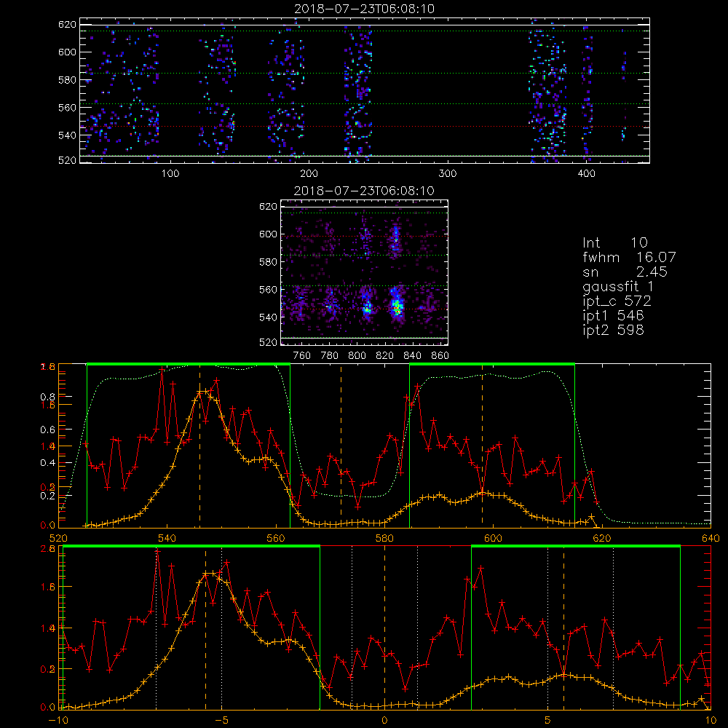This screenshot has height=728, width=728.
Task: Click the 'ipt_c 572' readout
Action: 617,301
